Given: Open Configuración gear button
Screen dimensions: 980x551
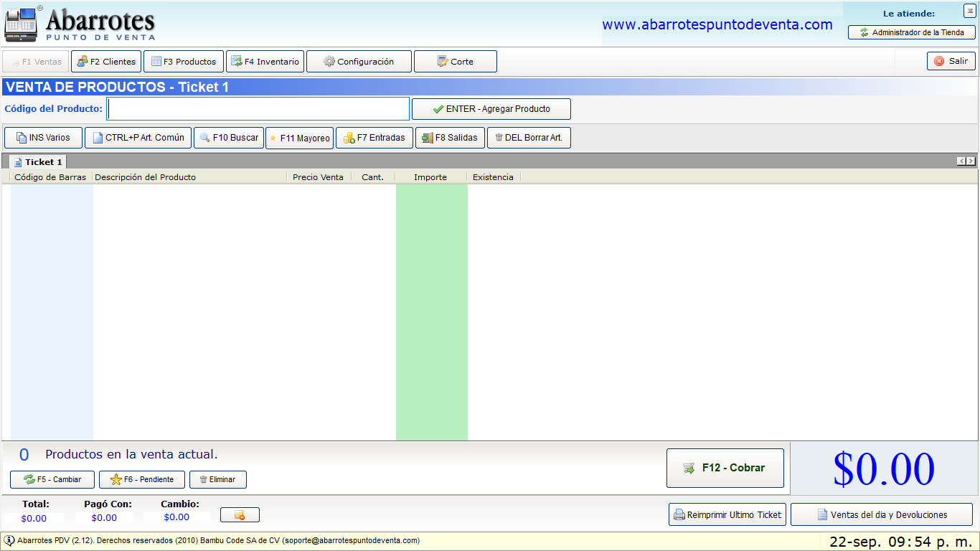Looking at the screenshot, I should (x=359, y=62).
